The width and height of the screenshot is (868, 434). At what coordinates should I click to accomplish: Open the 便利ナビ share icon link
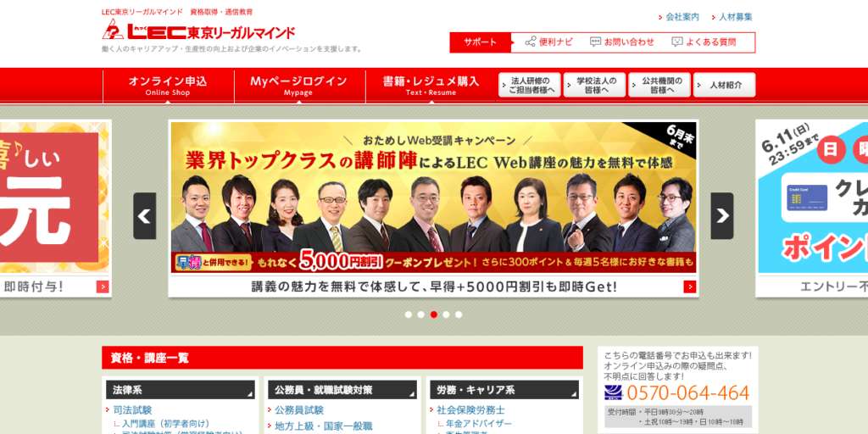(548, 42)
